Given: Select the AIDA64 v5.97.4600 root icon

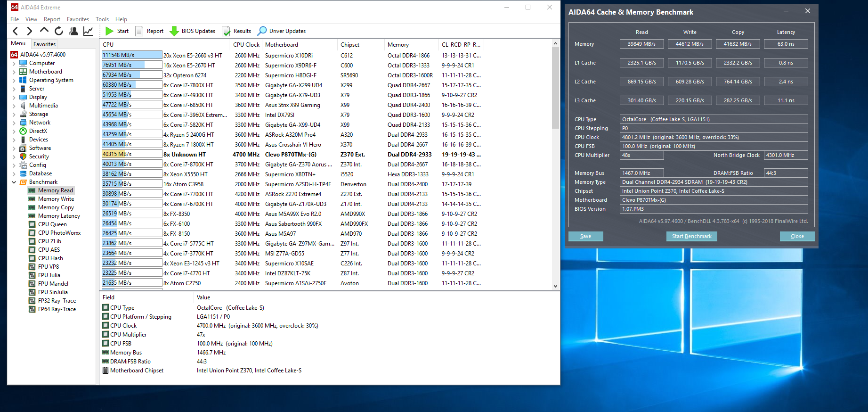Looking at the screenshot, I should point(14,55).
